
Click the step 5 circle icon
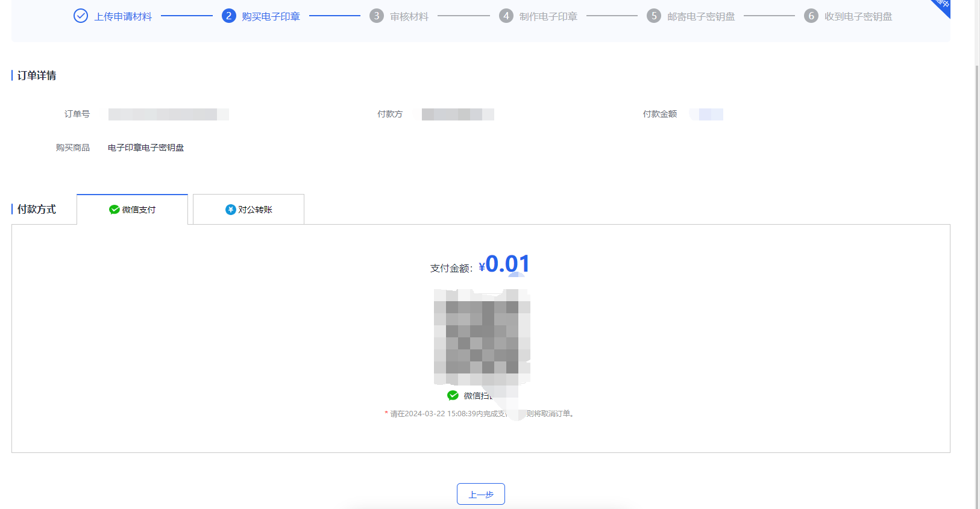[654, 16]
